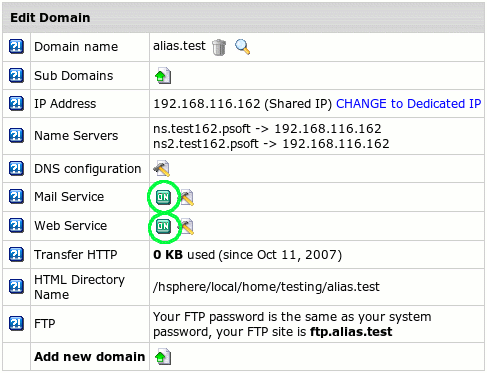The height and width of the screenshot is (373, 487).
Task: Click ns2.test162.psoft name server entry
Action: coord(271,144)
